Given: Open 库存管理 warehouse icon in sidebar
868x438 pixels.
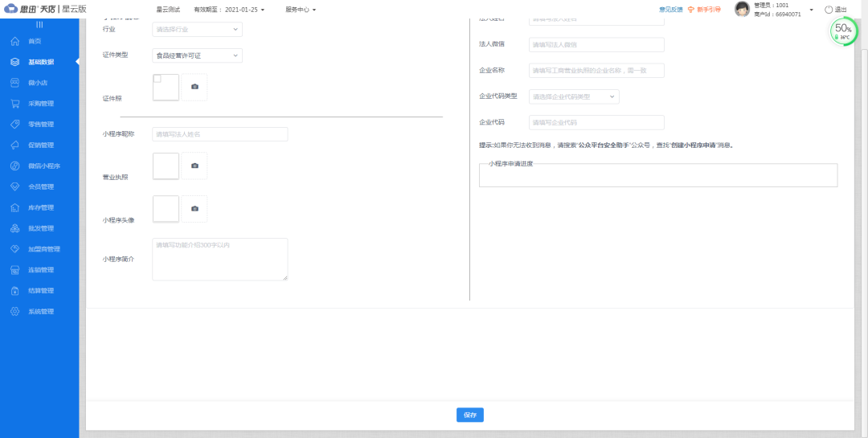Looking at the screenshot, I should click(15, 207).
